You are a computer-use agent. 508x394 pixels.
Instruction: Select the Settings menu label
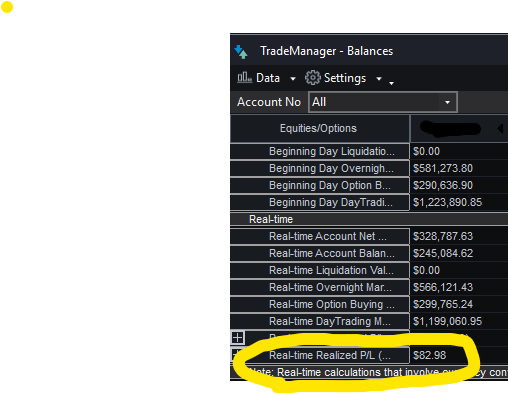[345, 78]
